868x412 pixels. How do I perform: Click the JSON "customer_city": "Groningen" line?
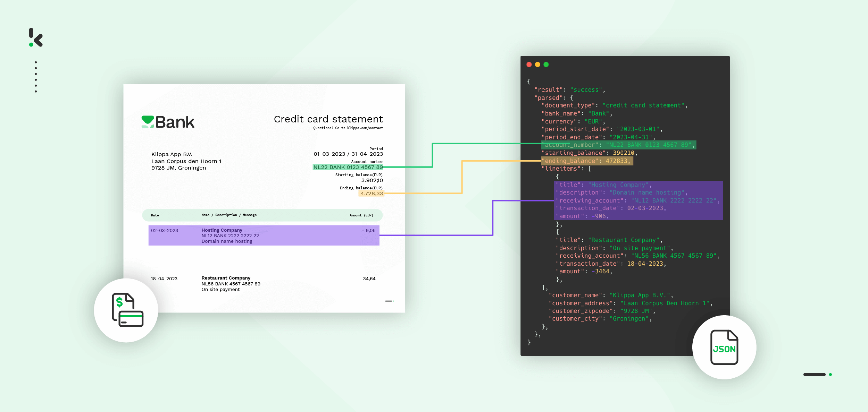click(600, 318)
